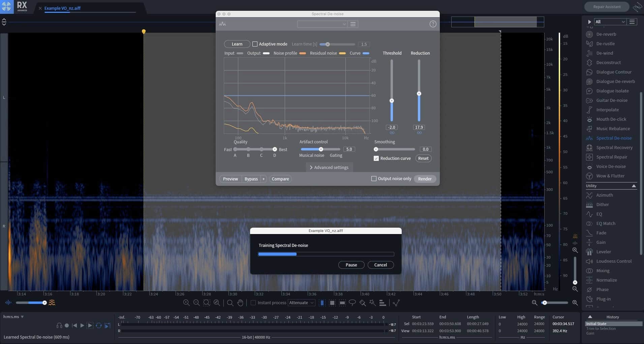
Task: Uncheck the Reduction curve checkbox
Action: (x=376, y=159)
